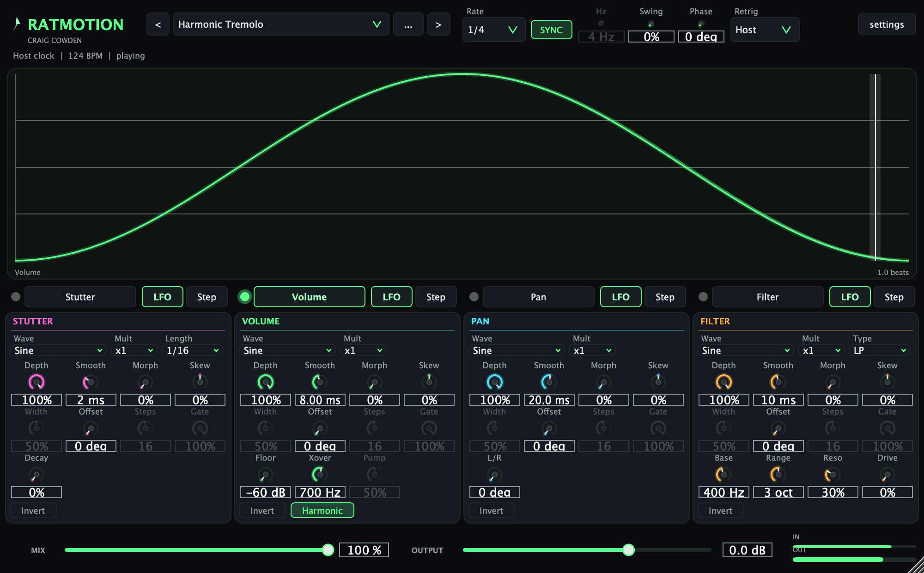Click the Filter Base knob
Screen dimensions: 924x573
coord(723,475)
